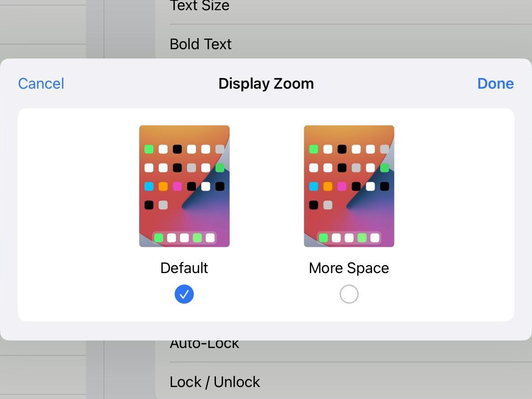Tap the black top-row icon in Default preview
Image resolution: width=532 pixels, height=399 pixels.
click(x=177, y=149)
